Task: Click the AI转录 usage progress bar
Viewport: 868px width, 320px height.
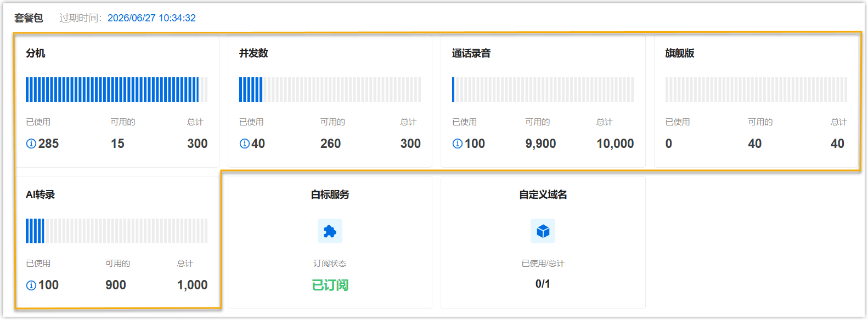Action: 116,231
